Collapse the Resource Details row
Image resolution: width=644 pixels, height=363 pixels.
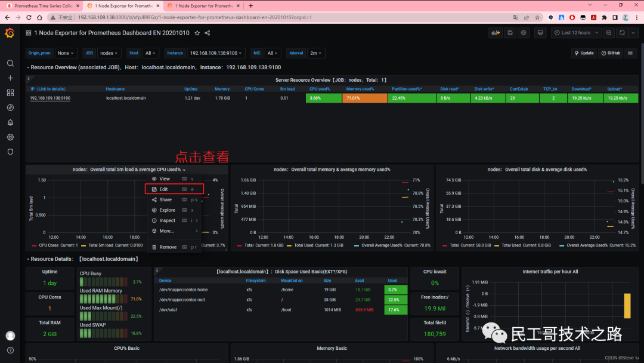28,259
